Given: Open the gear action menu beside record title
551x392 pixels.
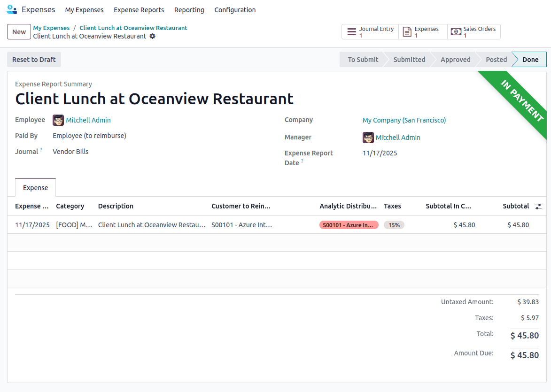Looking at the screenshot, I should (x=152, y=36).
